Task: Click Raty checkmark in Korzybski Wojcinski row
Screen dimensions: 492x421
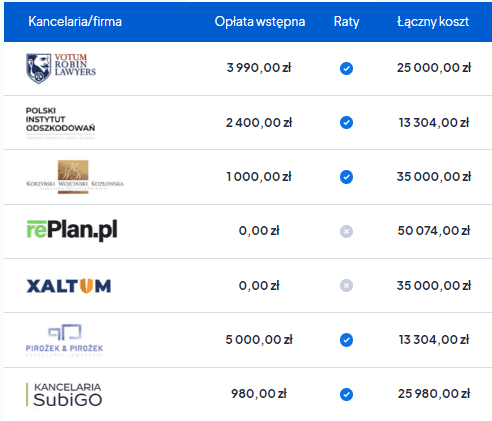Action: (346, 177)
